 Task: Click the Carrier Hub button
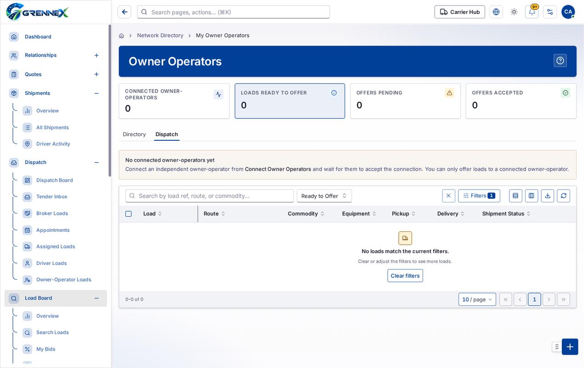[x=460, y=12]
